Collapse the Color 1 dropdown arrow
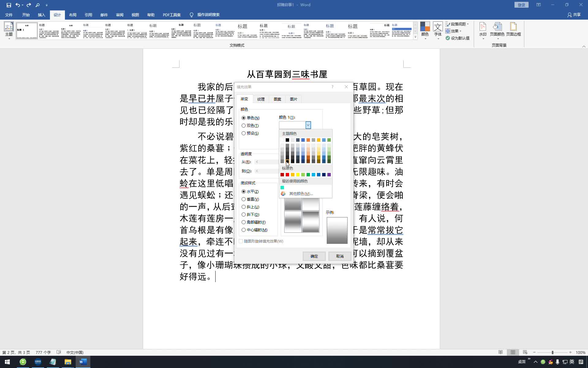The width and height of the screenshot is (588, 368). pos(308,125)
